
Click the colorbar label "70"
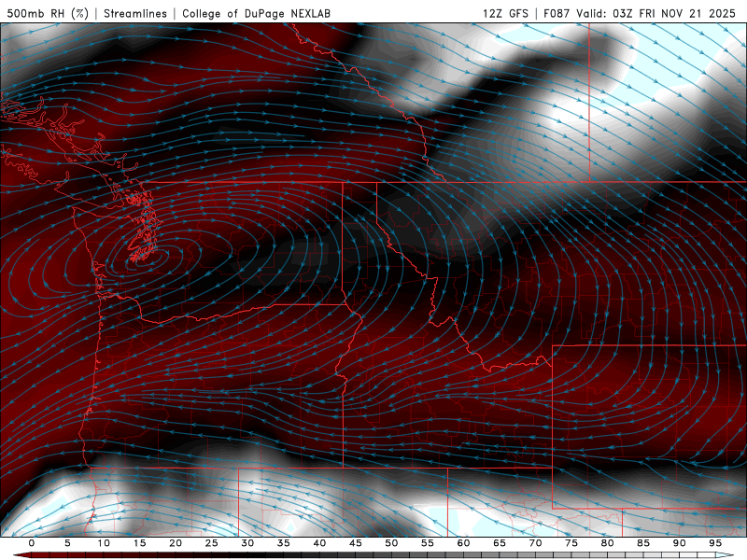[x=535, y=543]
